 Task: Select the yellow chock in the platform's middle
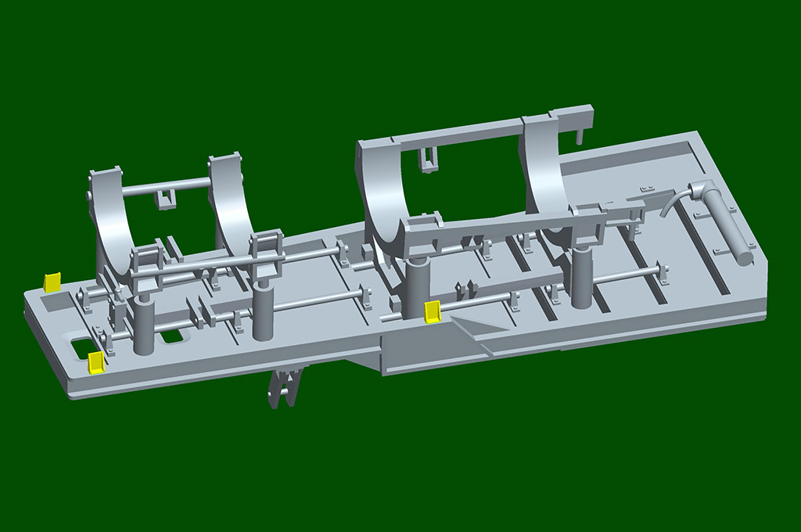432,312
